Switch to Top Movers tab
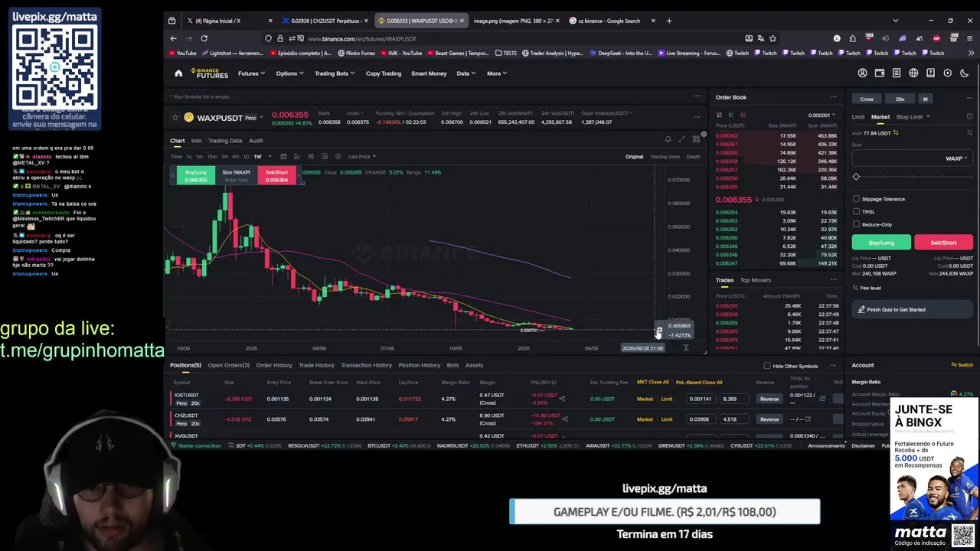980x551 pixels. (x=756, y=280)
